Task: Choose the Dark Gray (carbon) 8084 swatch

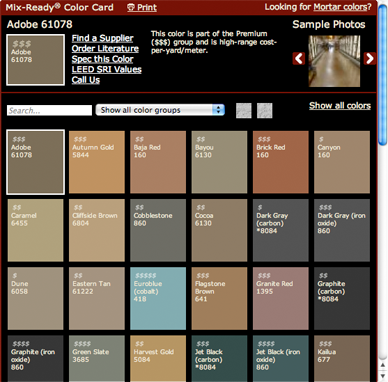Action: [x=281, y=230]
